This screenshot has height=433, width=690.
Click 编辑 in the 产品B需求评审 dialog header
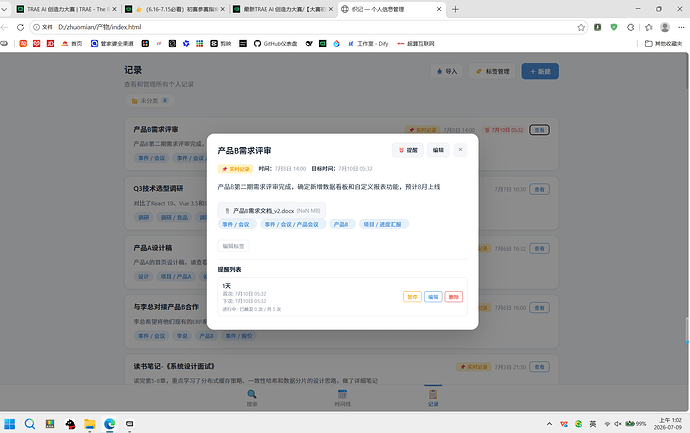point(438,150)
